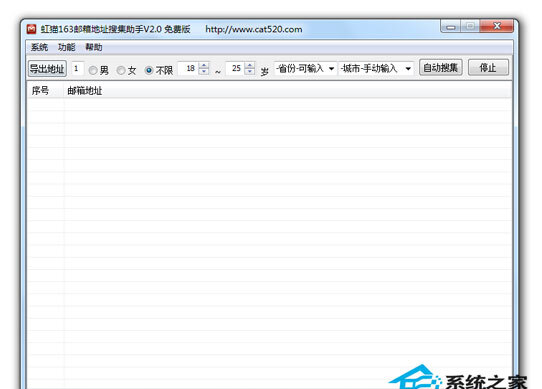The width and height of the screenshot is (542, 389).
Task: Decrease the maximum age 25 down arrow
Action: 250,72
